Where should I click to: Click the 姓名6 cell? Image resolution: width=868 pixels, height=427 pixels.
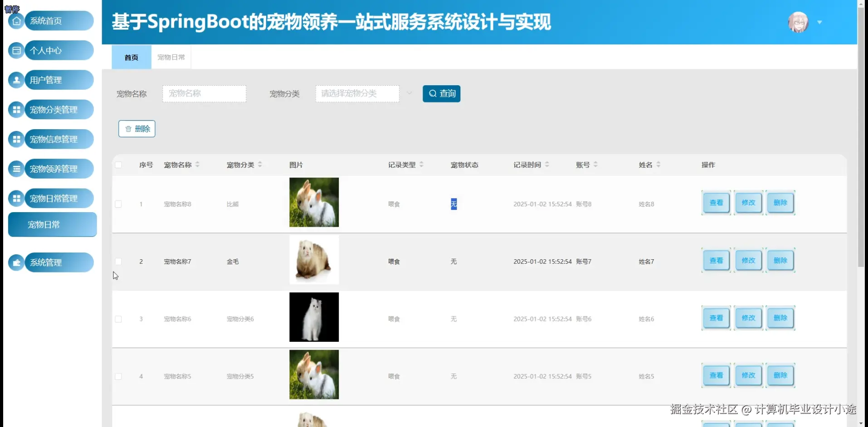click(x=646, y=319)
